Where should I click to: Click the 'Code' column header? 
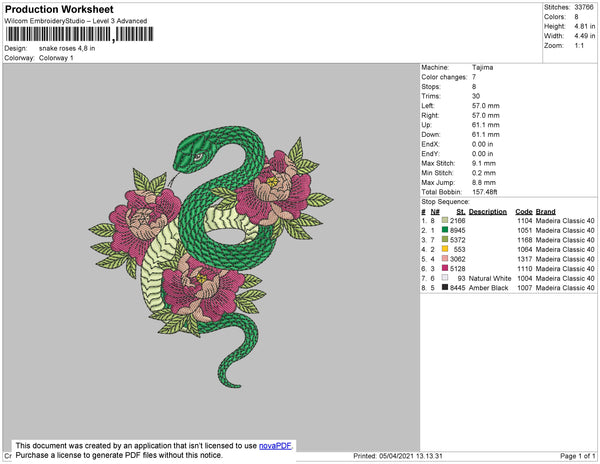[524, 212]
